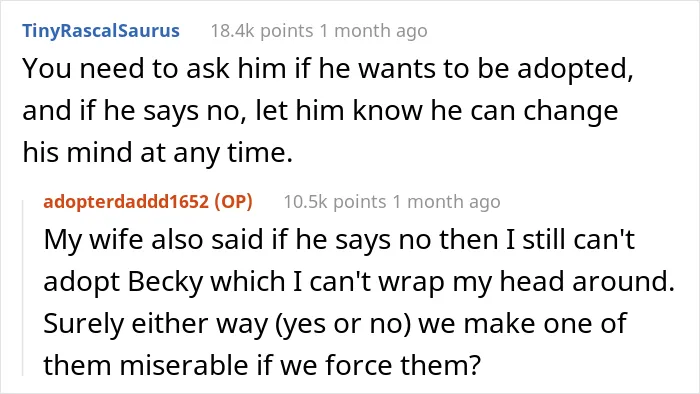Image resolution: width=700 pixels, height=394 pixels.
Task: Click the 10.5k points score
Action: tap(335, 202)
